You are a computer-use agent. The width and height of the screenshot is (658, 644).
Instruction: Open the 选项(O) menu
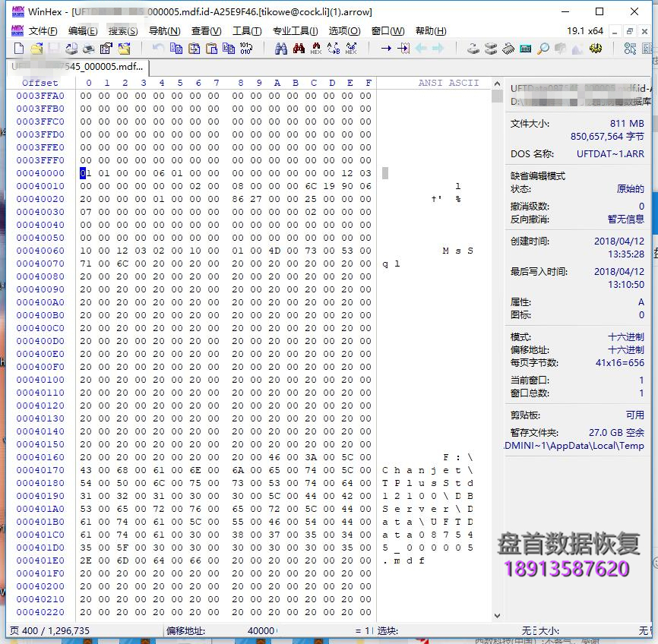point(344,31)
